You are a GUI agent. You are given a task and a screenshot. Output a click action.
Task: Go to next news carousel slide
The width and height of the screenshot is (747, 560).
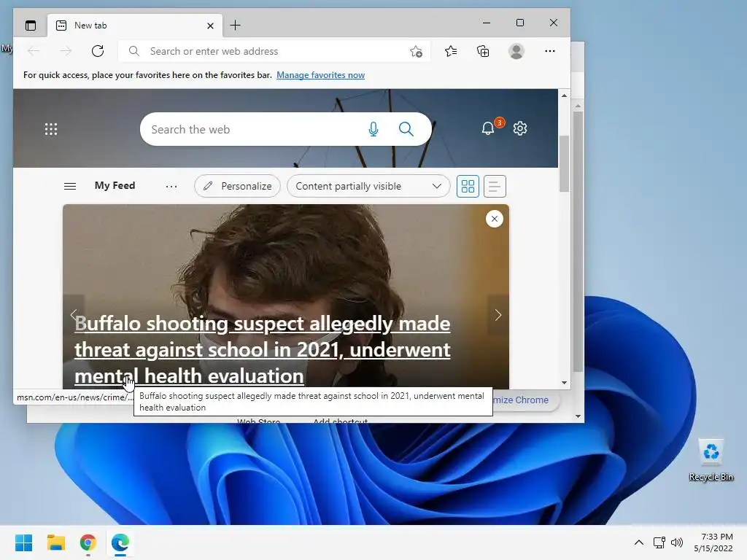[x=498, y=315]
